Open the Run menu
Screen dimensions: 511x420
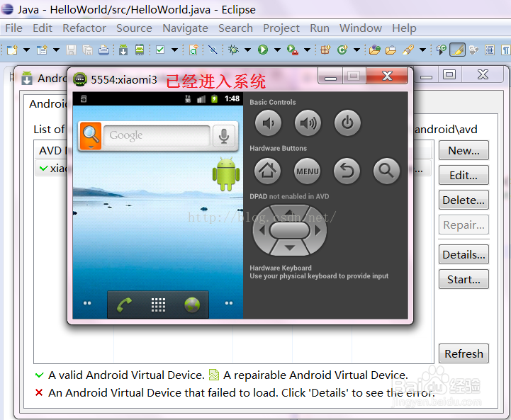(x=320, y=28)
